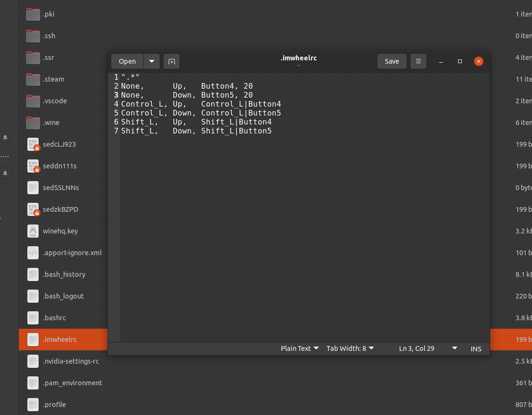
Task: Create a new document in gedit
Action: pyautogui.click(x=172, y=61)
